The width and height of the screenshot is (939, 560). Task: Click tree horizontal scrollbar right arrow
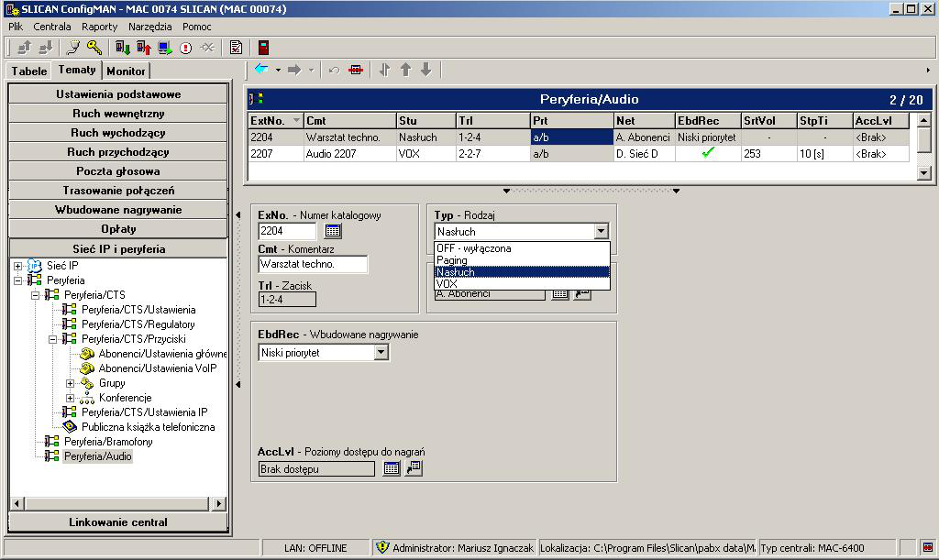click(x=219, y=503)
